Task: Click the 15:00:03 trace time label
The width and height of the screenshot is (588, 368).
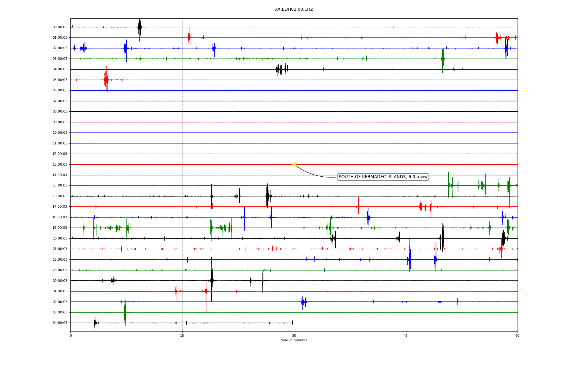Action: [x=60, y=186]
